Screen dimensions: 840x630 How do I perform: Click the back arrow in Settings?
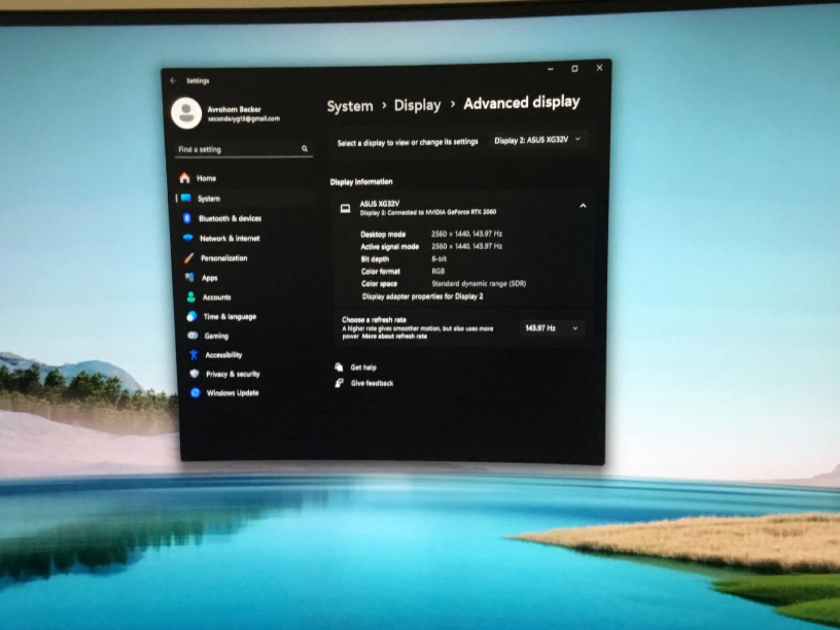click(173, 80)
